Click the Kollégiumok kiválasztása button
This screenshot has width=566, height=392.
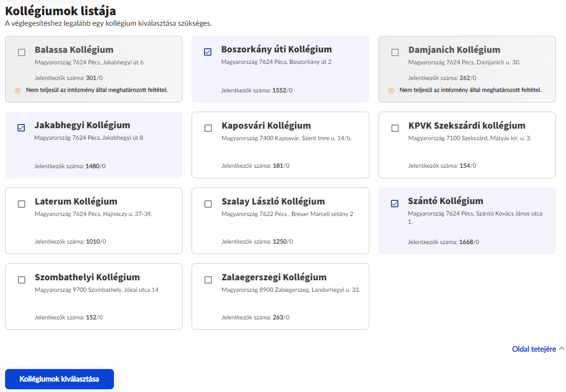[x=59, y=379]
